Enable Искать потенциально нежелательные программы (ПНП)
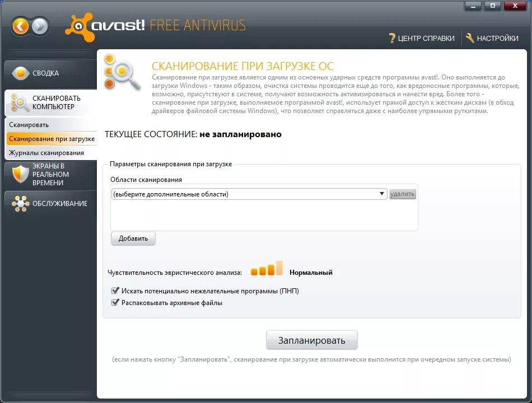The image size is (532, 403). point(115,290)
